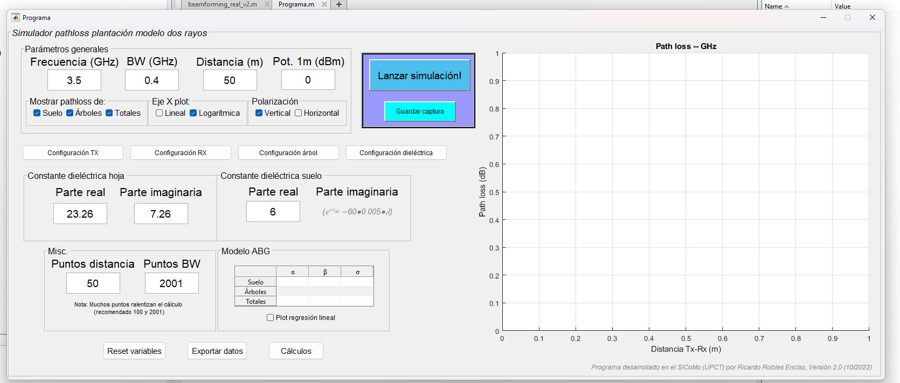Close the Programa window

[872, 17]
